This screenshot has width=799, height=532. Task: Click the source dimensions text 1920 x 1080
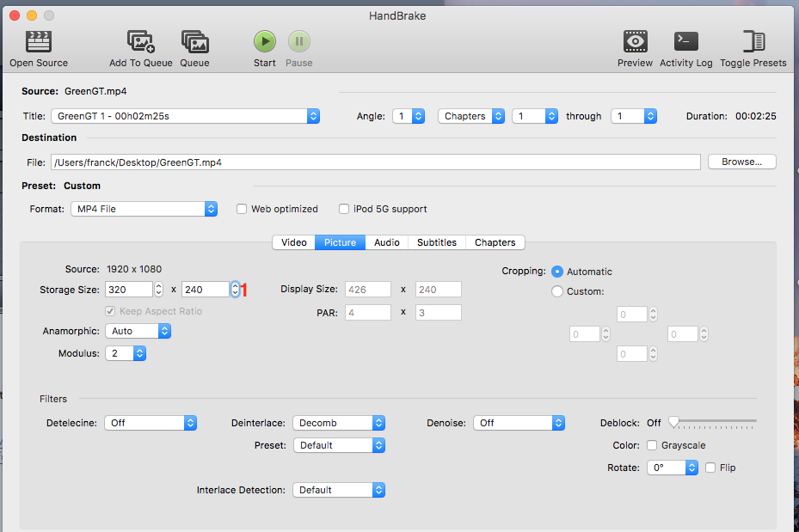pyautogui.click(x=134, y=269)
